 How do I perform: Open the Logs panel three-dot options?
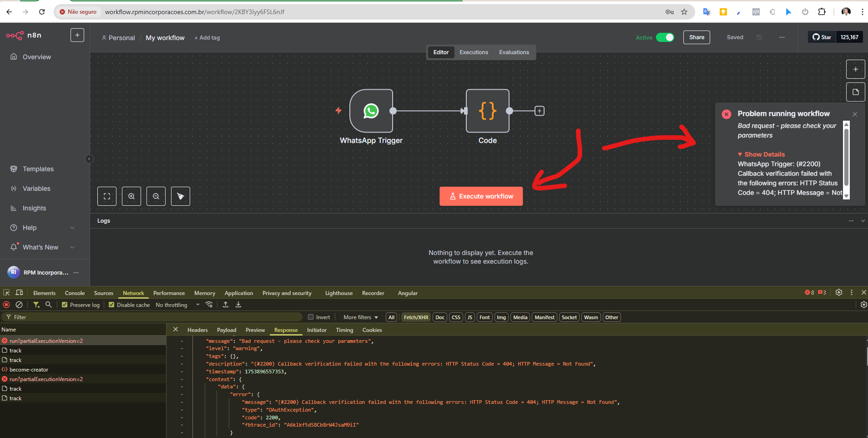[x=851, y=221]
